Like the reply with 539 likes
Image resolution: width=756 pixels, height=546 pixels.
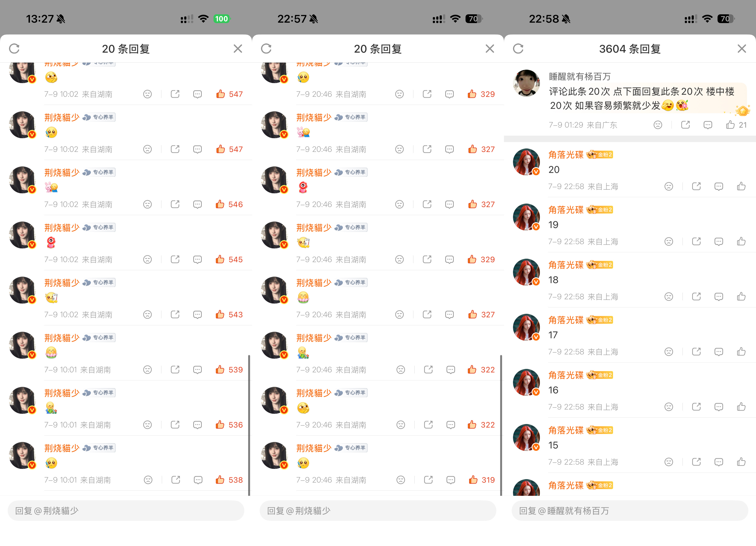(x=220, y=369)
